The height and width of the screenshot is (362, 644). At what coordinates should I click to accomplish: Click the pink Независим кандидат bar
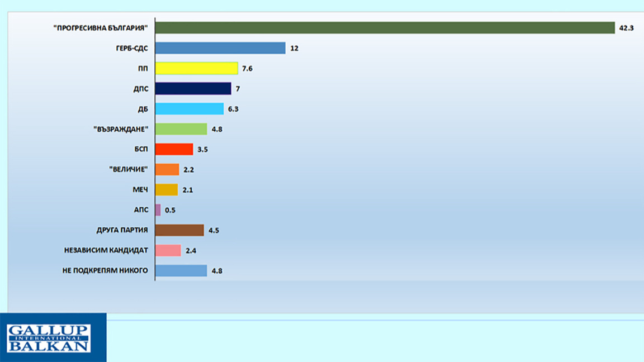point(168,250)
